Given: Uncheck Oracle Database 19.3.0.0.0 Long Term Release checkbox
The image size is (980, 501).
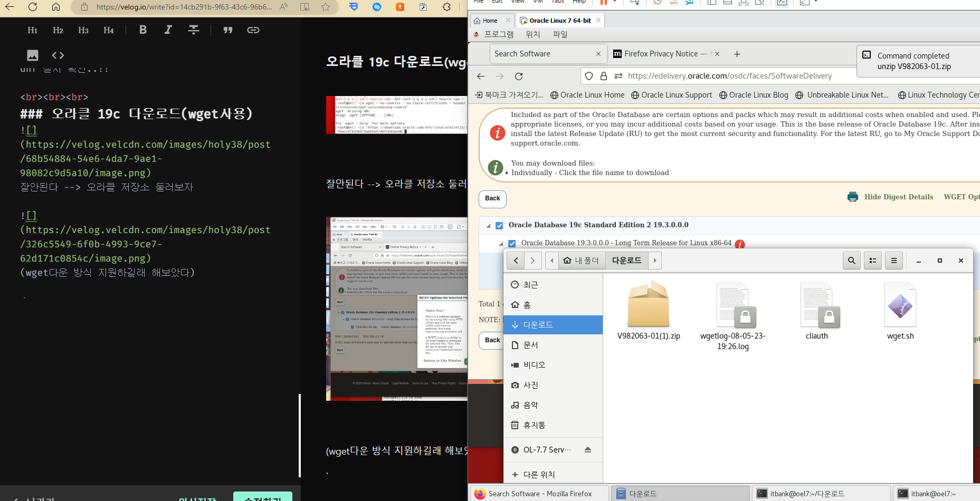Looking at the screenshot, I should coord(511,243).
